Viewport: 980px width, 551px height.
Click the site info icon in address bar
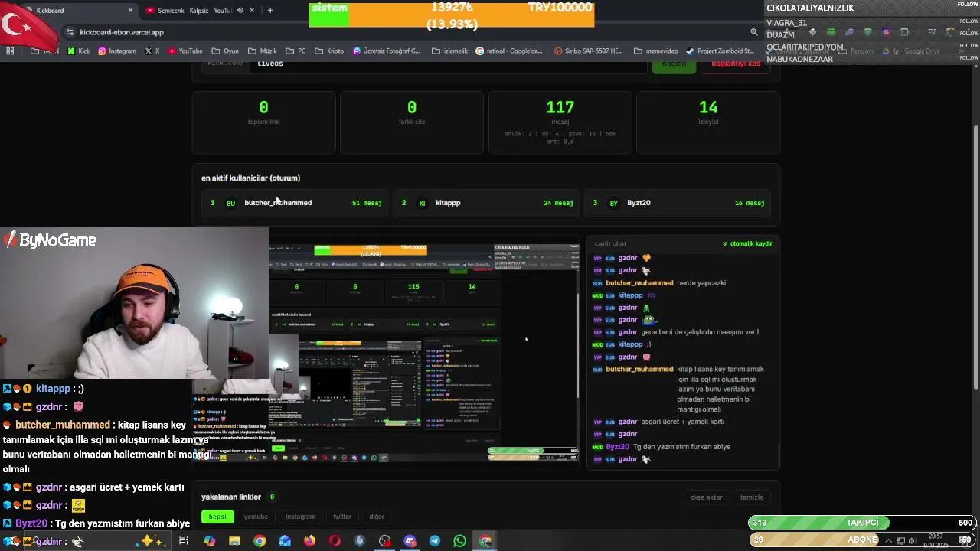(70, 32)
